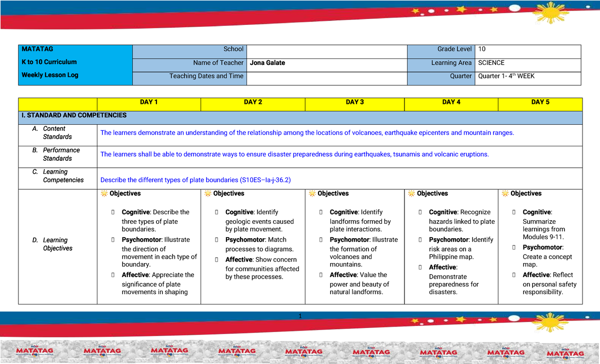
Task: Click 'Weekly Lesson Log' text
Action: (x=49, y=75)
